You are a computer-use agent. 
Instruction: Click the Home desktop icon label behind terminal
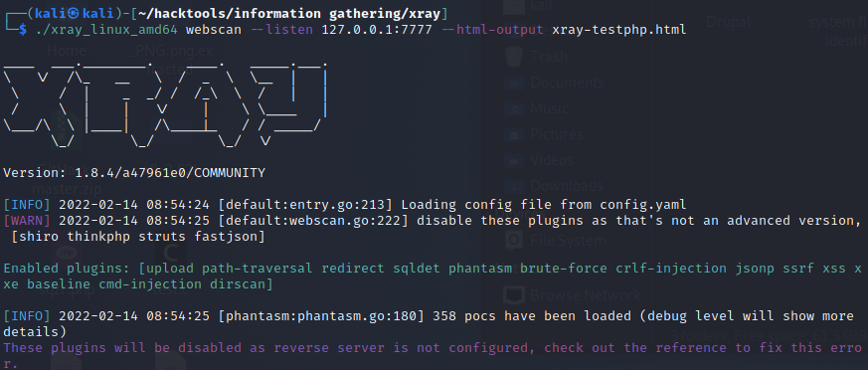[x=67, y=51]
